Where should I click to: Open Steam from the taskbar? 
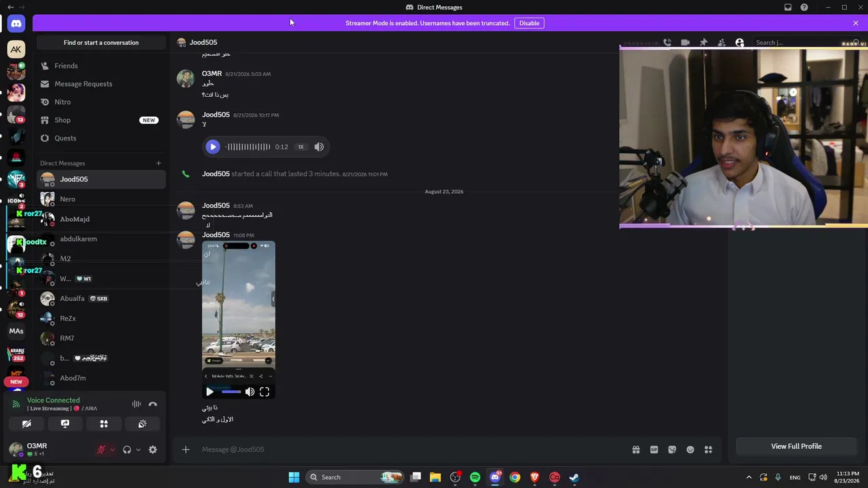pyautogui.click(x=574, y=477)
